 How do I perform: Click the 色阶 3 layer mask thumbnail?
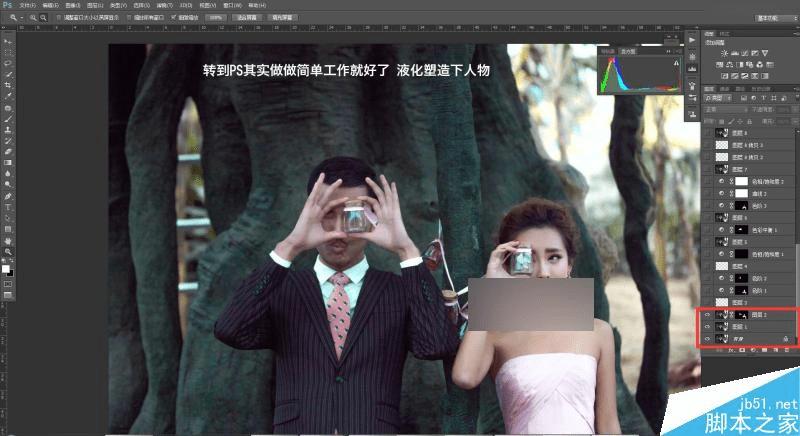pos(741,206)
